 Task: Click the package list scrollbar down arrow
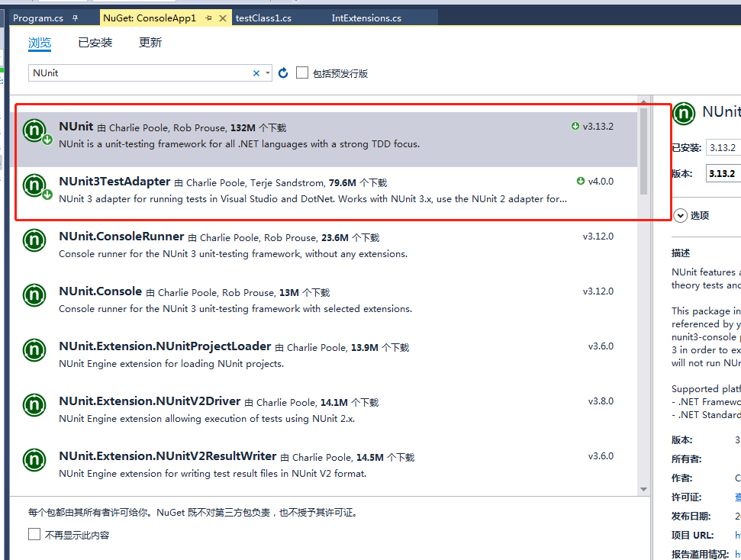point(643,490)
